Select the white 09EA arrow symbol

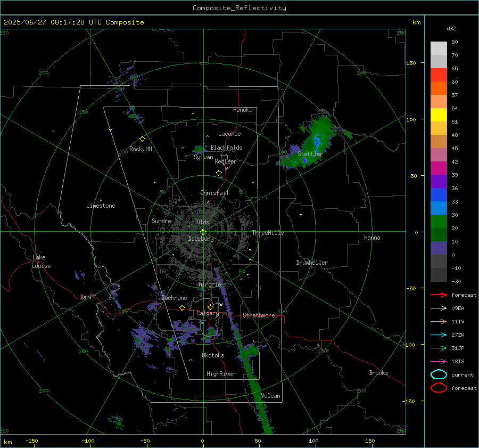[439, 308]
